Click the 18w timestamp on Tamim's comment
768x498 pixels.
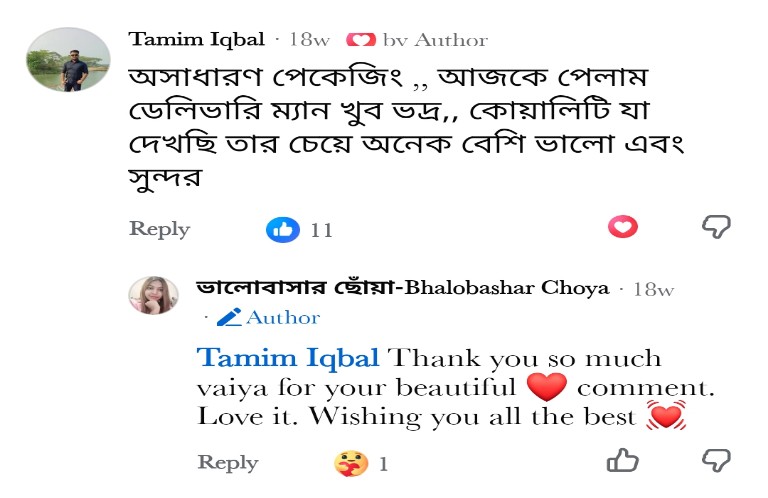pyautogui.click(x=309, y=40)
